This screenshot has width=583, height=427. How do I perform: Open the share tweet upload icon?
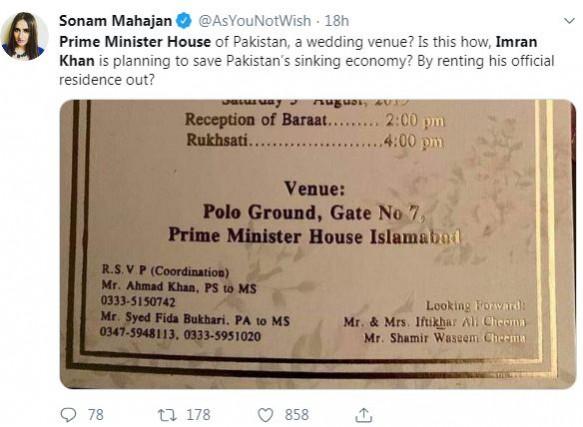coord(363,415)
